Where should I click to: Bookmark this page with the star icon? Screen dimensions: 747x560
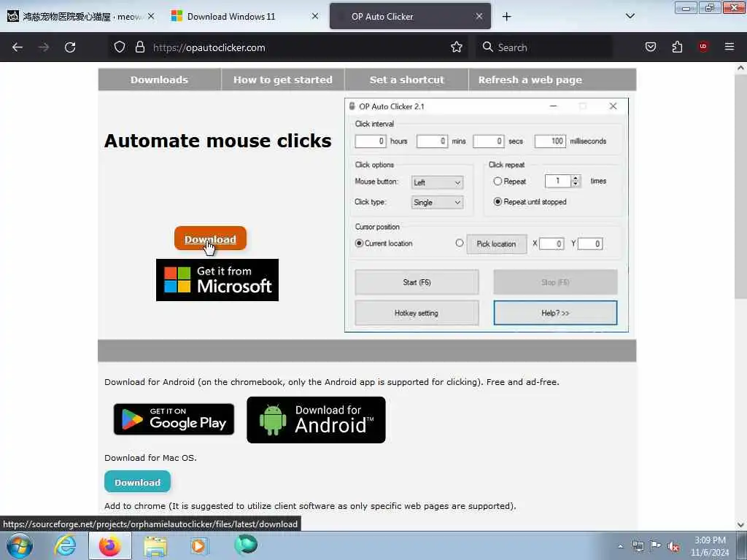click(457, 47)
